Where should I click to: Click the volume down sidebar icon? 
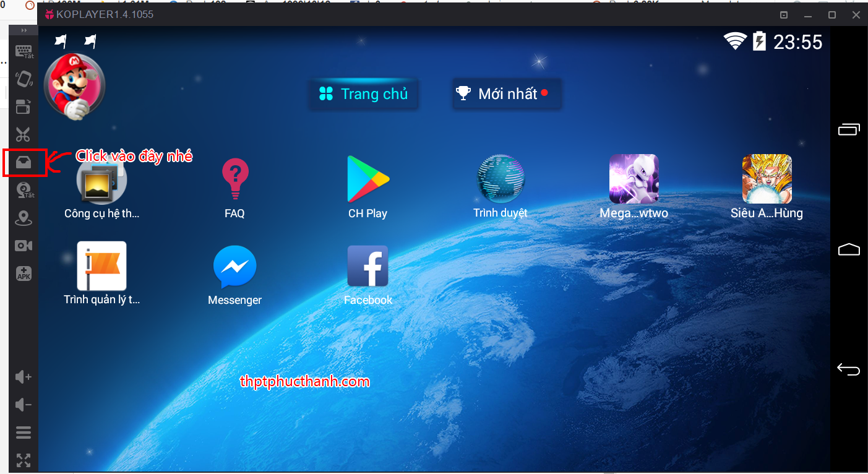[x=24, y=405]
